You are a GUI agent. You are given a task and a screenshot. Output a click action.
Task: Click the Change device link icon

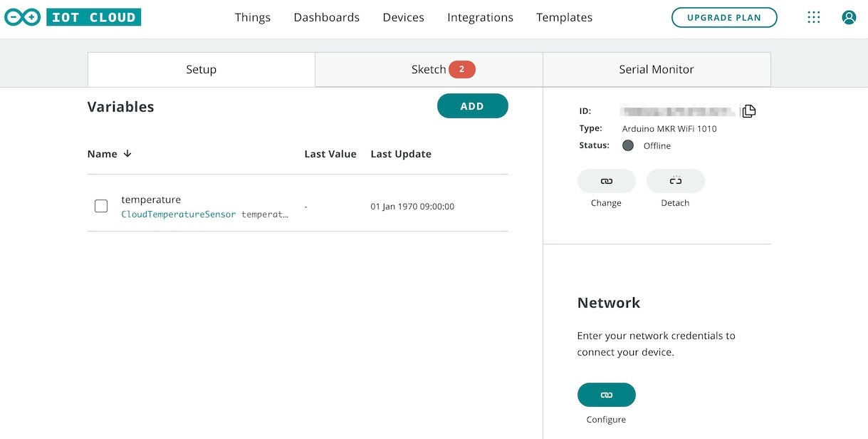tap(607, 181)
